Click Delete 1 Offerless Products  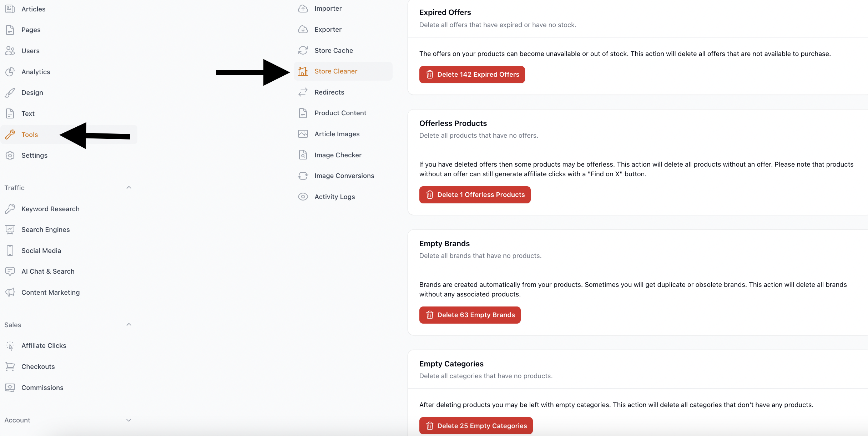coord(475,195)
